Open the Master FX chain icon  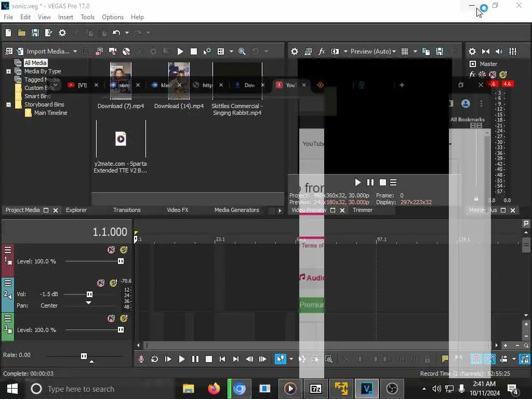(472, 74)
